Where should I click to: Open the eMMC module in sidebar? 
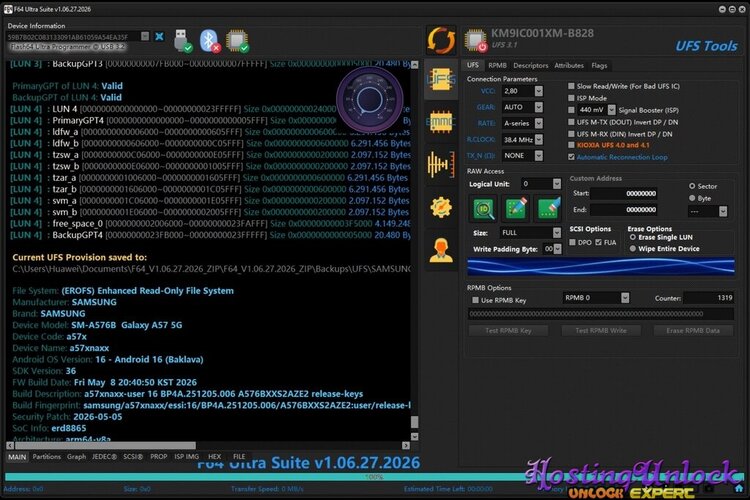tap(441, 122)
